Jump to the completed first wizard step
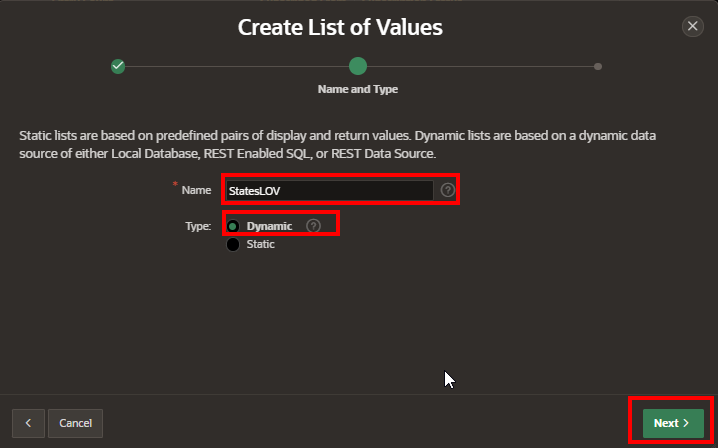The height and width of the screenshot is (448, 718). 118,66
